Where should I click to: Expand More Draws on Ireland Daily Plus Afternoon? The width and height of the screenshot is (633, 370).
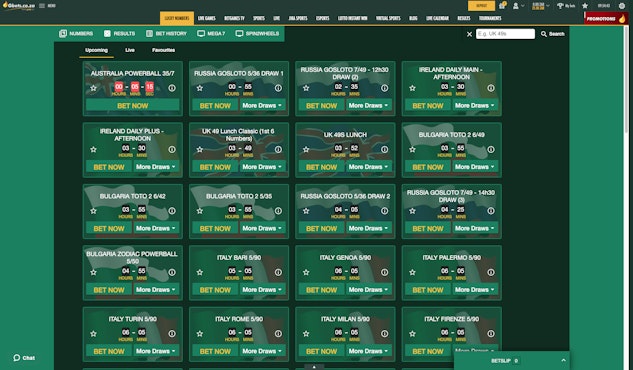156,167
